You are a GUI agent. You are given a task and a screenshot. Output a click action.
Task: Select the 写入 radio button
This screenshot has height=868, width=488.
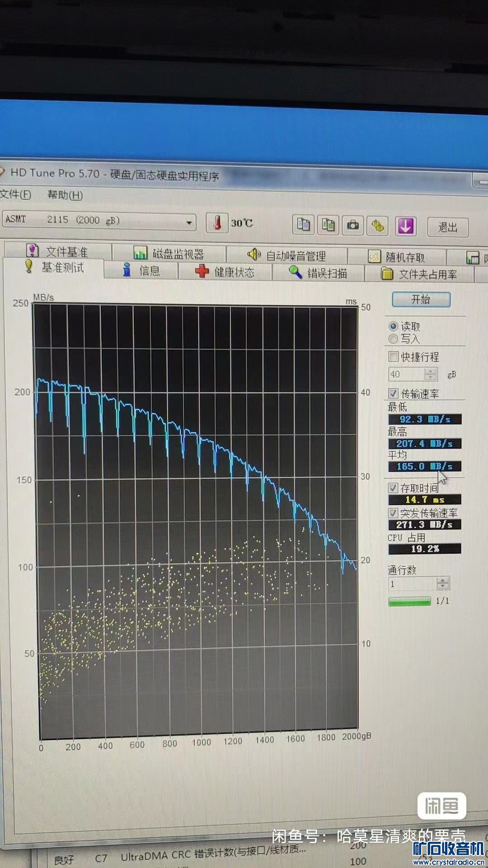393,339
